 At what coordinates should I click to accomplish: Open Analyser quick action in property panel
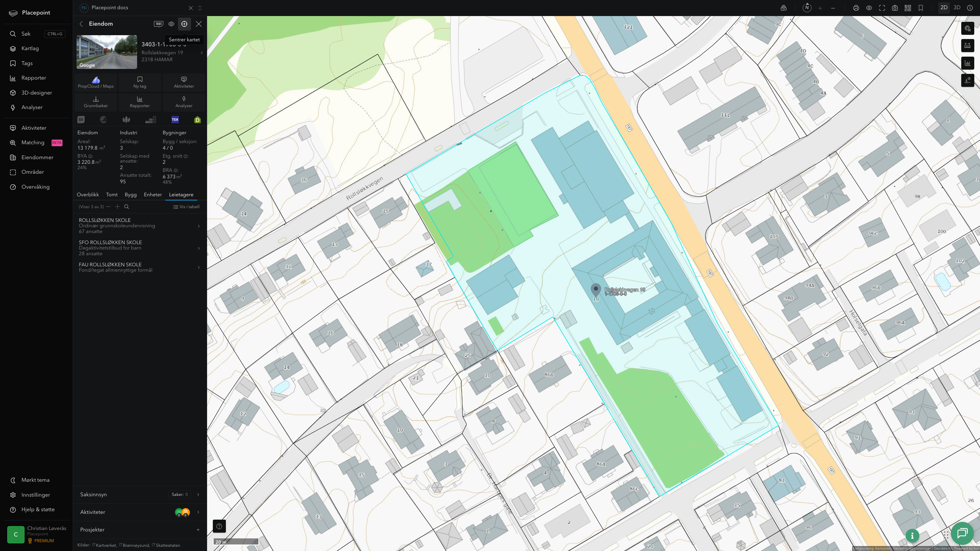(x=184, y=102)
